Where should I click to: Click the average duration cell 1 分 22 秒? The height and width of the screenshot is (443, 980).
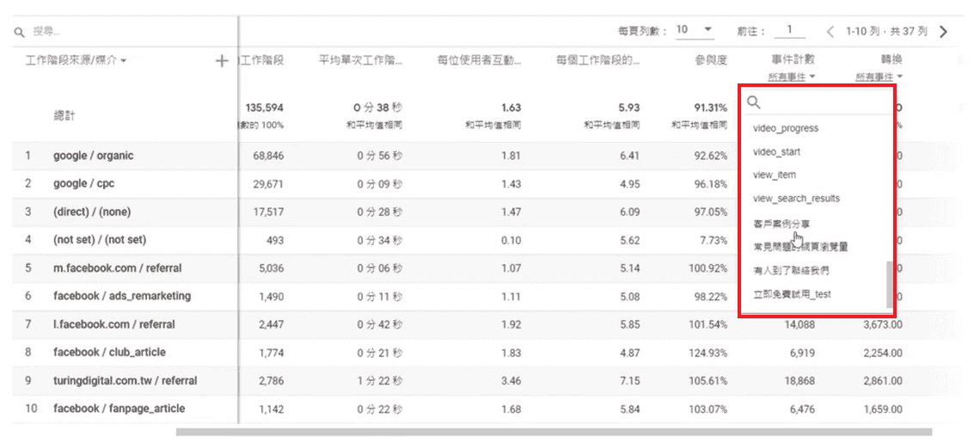pyautogui.click(x=380, y=380)
